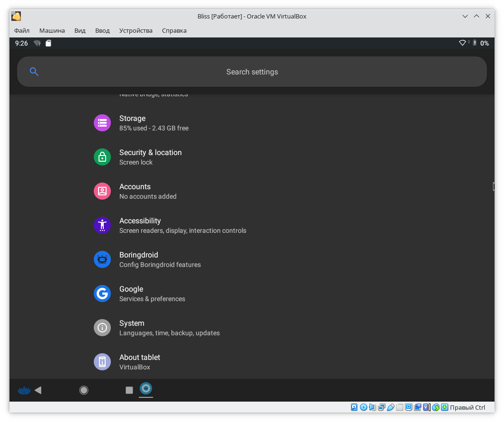Open the Bliss lotus app launcher
504x422 pixels.
23,390
